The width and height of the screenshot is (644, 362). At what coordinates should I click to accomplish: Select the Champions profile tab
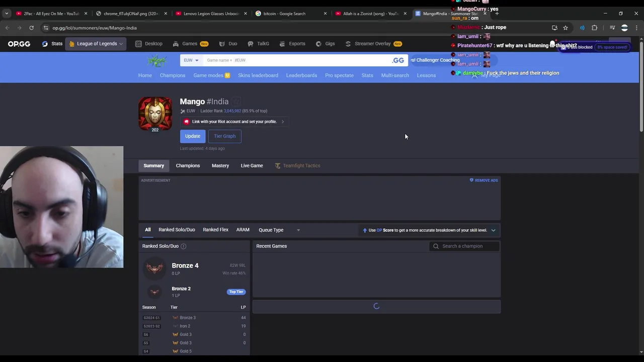coord(188,165)
